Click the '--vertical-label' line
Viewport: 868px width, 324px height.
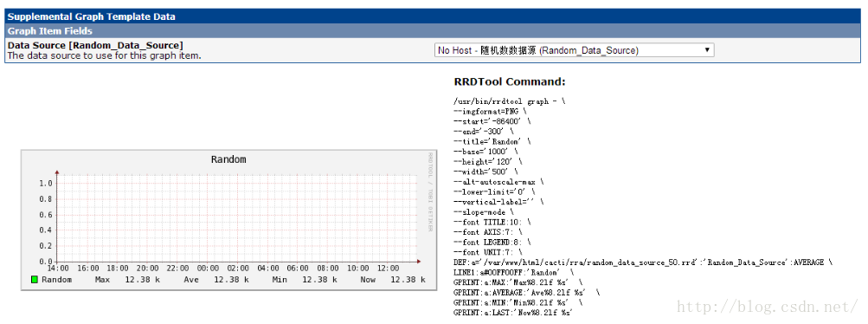pyautogui.click(x=499, y=202)
